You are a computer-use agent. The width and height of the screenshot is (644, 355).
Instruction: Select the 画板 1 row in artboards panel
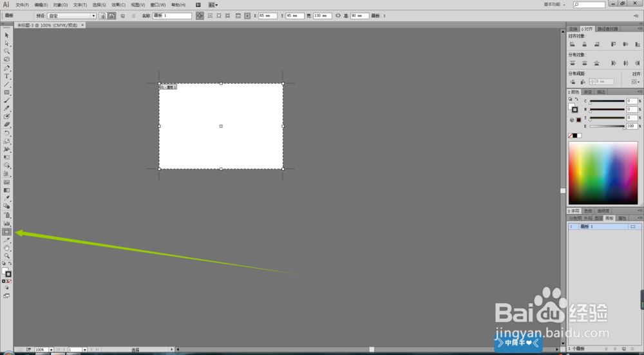[x=605, y=226]
